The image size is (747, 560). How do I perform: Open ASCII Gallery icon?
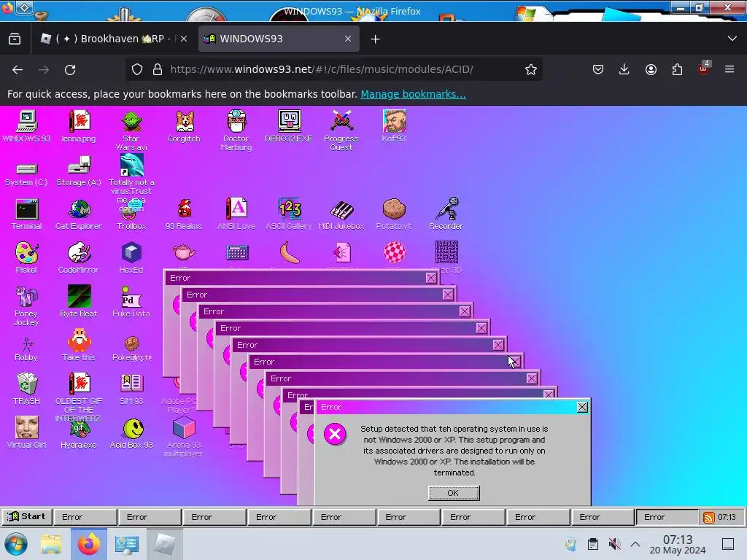289,214
